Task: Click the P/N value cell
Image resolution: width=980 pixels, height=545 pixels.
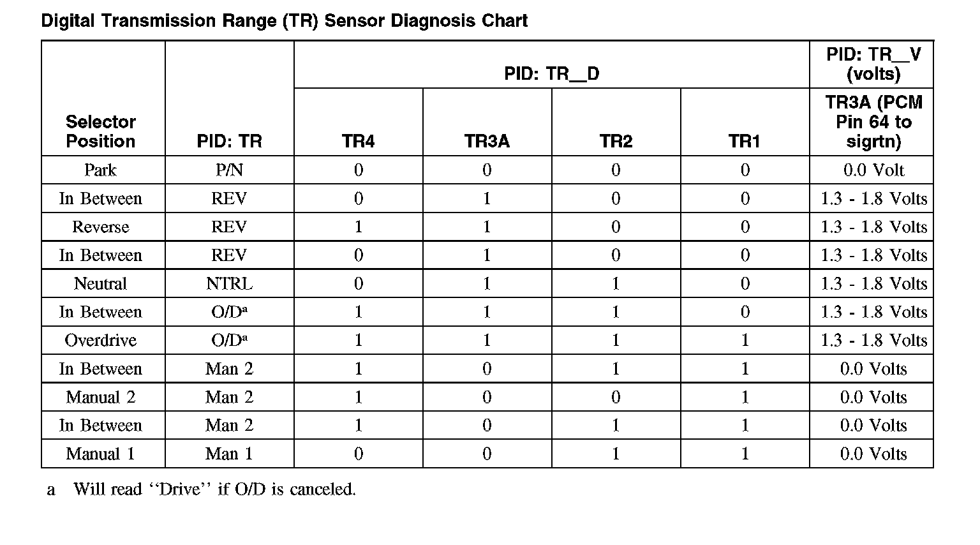Action: pos(229,170)
